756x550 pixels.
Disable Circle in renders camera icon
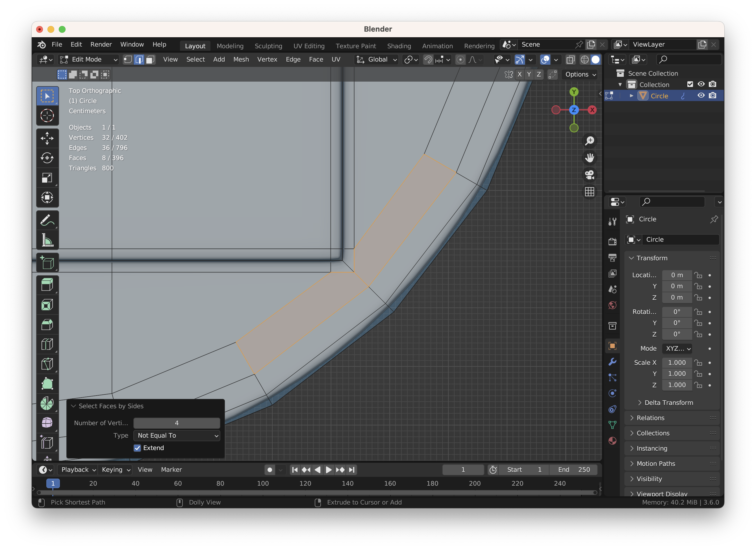tap(712, 96)
